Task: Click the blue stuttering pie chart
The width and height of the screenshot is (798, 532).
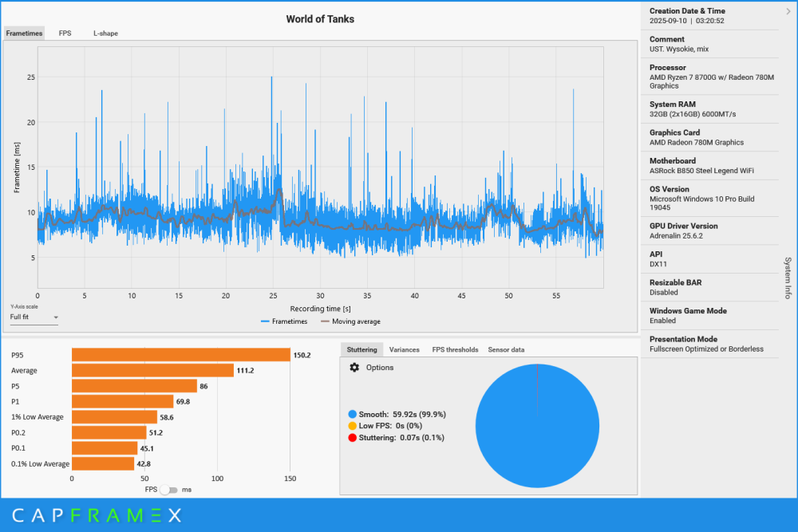Action: (x=537, y=426)
